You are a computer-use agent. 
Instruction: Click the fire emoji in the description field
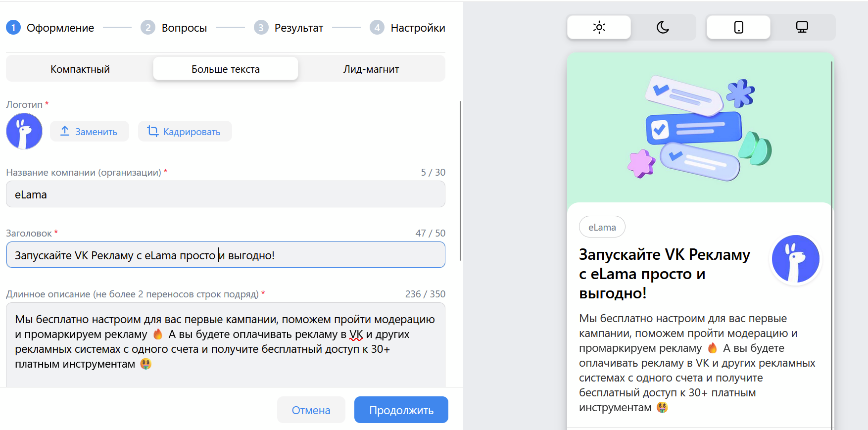158,334
